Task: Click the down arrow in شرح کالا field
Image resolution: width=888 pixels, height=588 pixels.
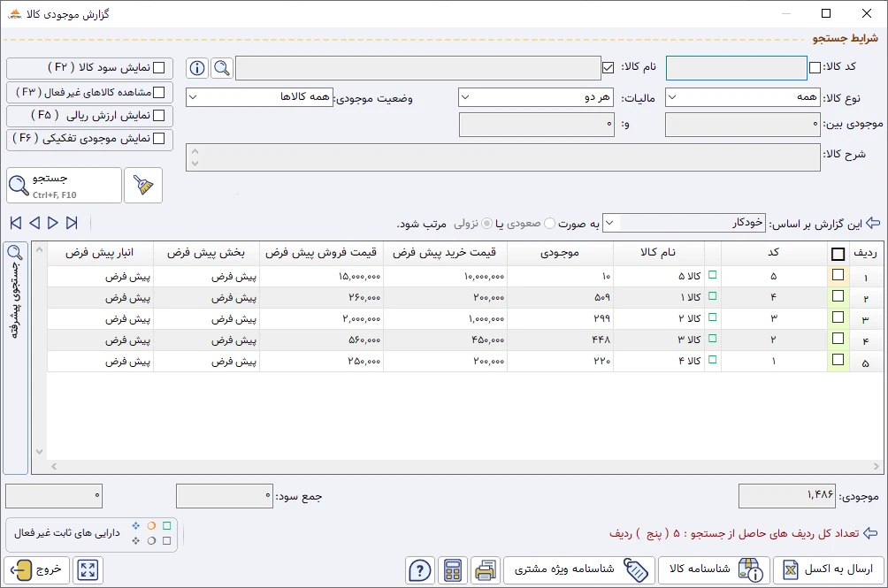Action: [x=195, y=164]
